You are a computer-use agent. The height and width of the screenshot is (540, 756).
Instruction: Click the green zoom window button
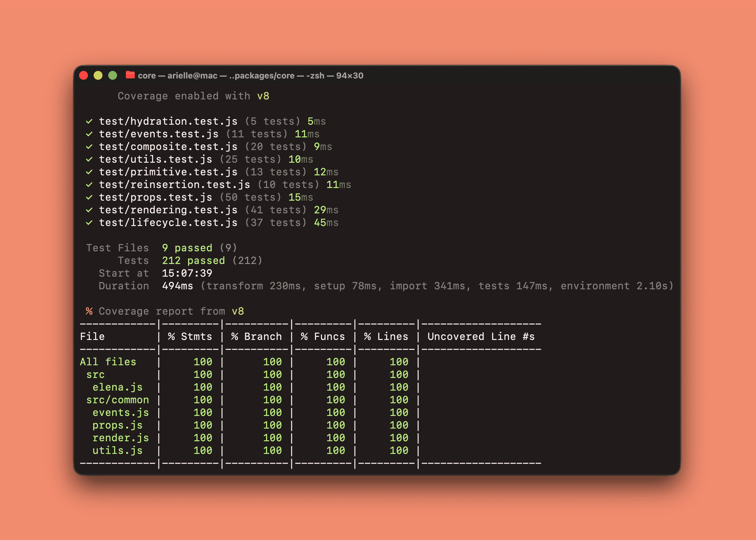pos(113,75)
